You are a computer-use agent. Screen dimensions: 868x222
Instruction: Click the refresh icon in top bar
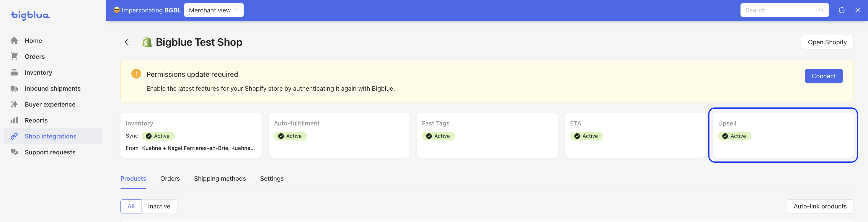[841, 10]
